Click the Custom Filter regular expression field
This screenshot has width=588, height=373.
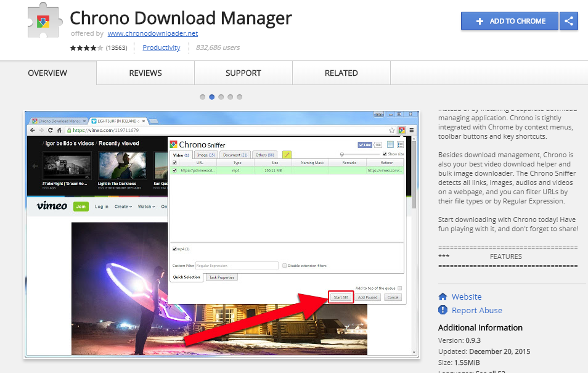pyautogui.click(x=237, y=265)
